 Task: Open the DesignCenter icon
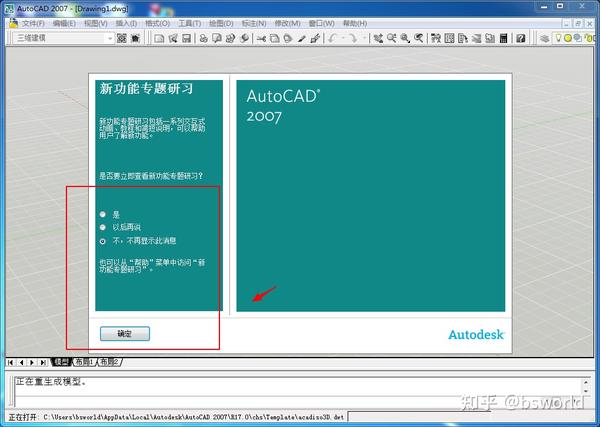(450, 38)
